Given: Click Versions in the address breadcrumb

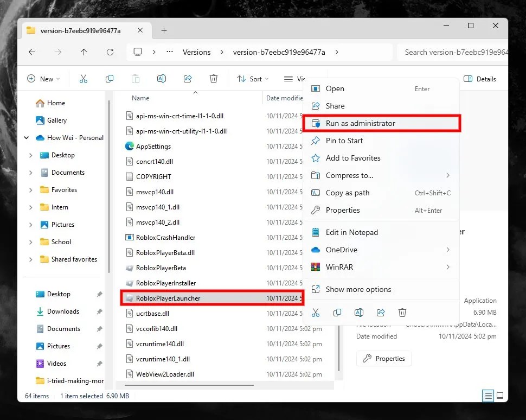Looking at the screenshot, I should [197, 53].
